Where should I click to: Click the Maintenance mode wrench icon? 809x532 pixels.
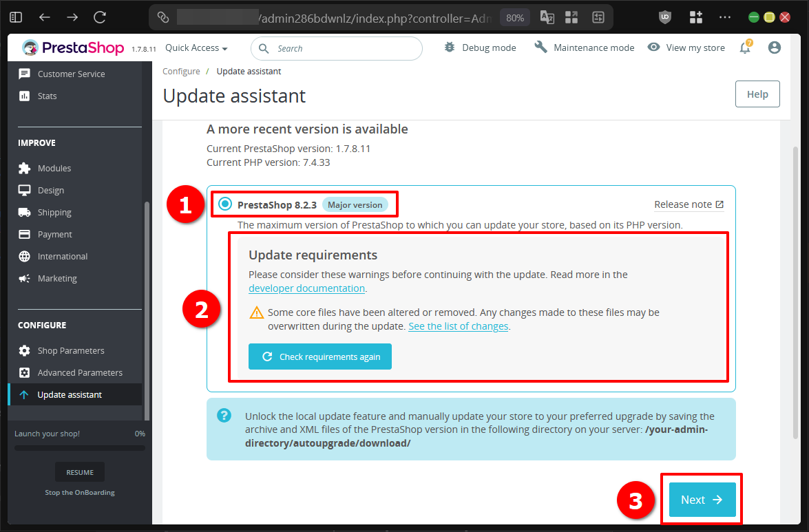click(x=540, y=47)
